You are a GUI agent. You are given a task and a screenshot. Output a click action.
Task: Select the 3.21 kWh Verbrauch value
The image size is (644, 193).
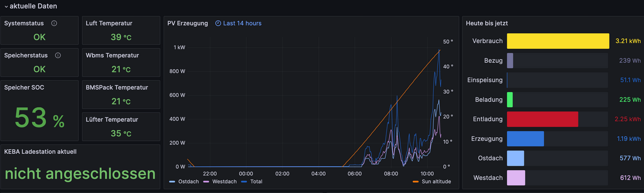(x=628, y=41)
